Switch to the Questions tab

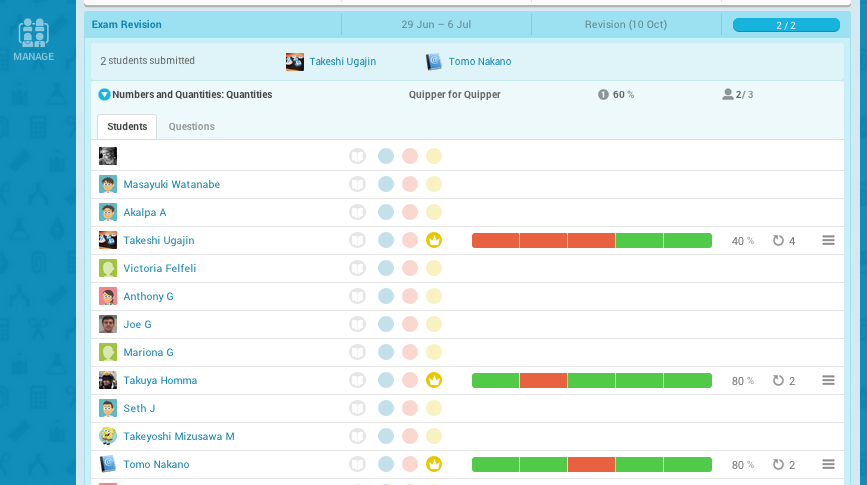pos(191,127)
